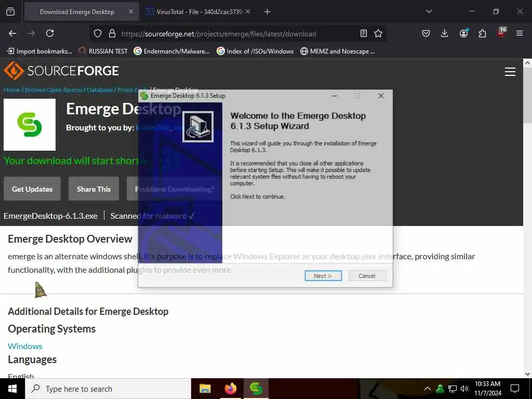Click the Windows operating system link
The width and height of the screenshot is (532, 399).
25,346
